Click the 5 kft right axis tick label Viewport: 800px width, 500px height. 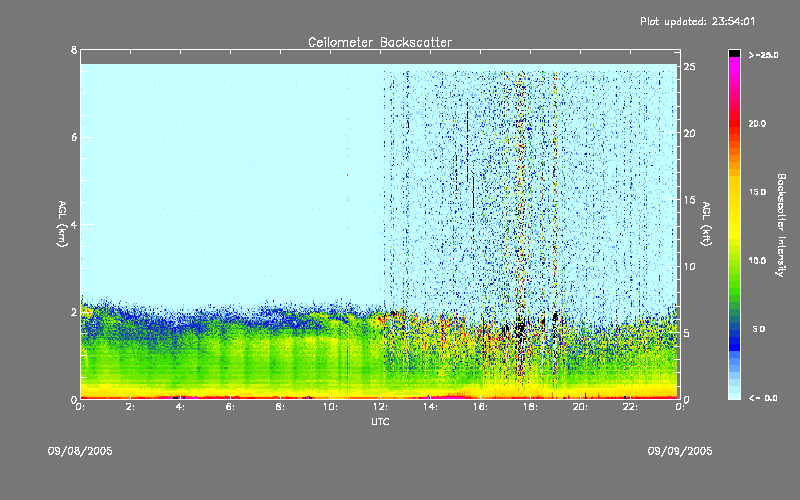pyautogui.click(x=687, y=333)
